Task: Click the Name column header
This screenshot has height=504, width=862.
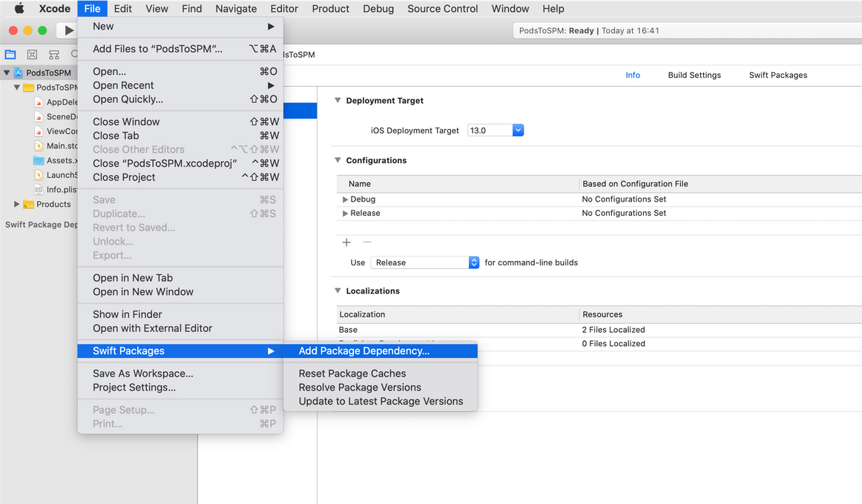Action: pos(458,184)
